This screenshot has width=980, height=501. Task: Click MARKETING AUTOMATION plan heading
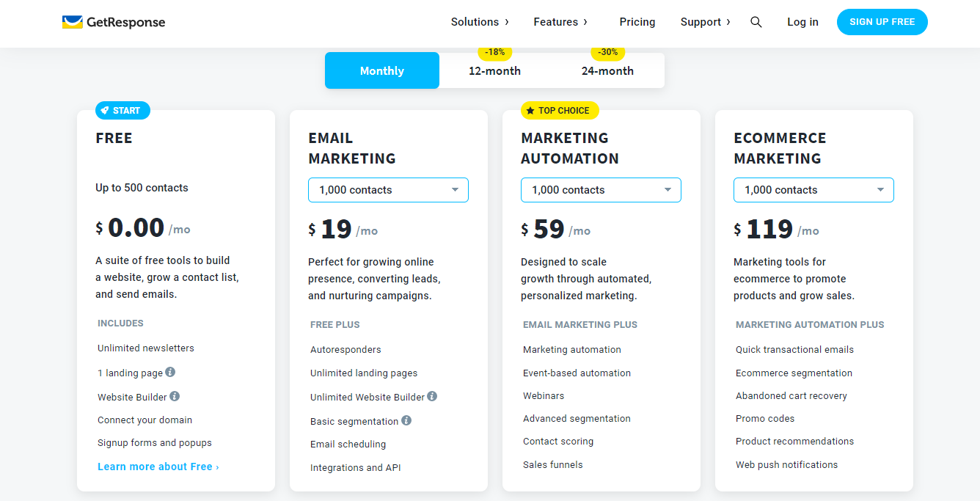click(x=570, y=148)
